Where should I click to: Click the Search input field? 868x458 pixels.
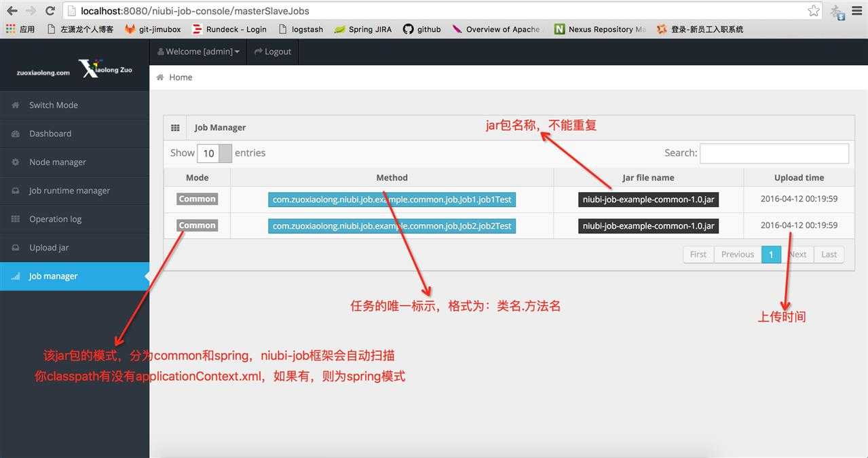[774, 153]
